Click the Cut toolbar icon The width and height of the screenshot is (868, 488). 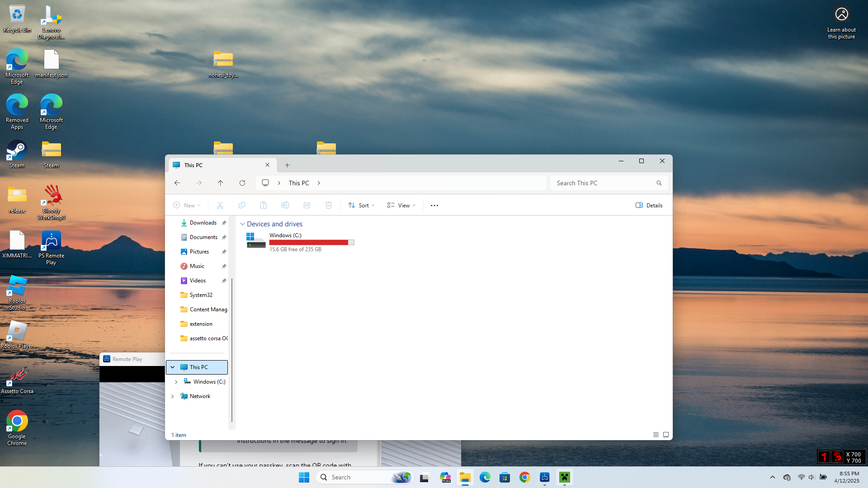click(x=220, y=205)
